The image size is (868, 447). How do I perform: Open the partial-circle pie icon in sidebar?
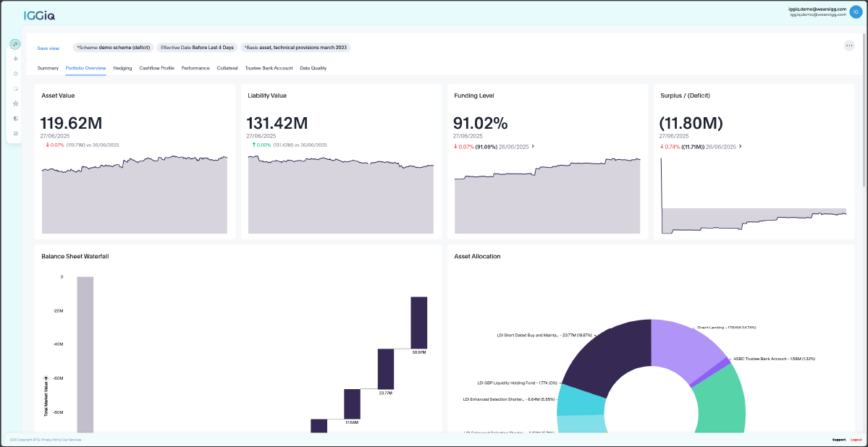pos(15,88)
